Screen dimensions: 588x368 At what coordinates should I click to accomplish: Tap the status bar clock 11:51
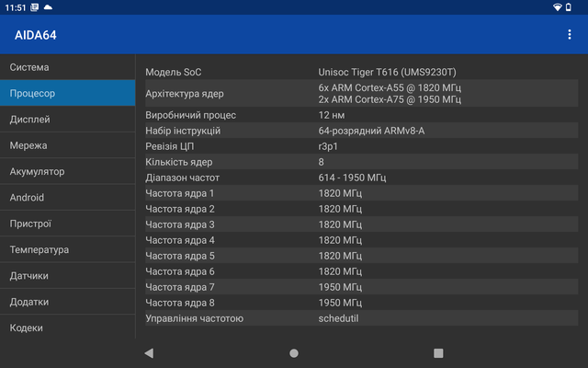(x=16, y=7)
